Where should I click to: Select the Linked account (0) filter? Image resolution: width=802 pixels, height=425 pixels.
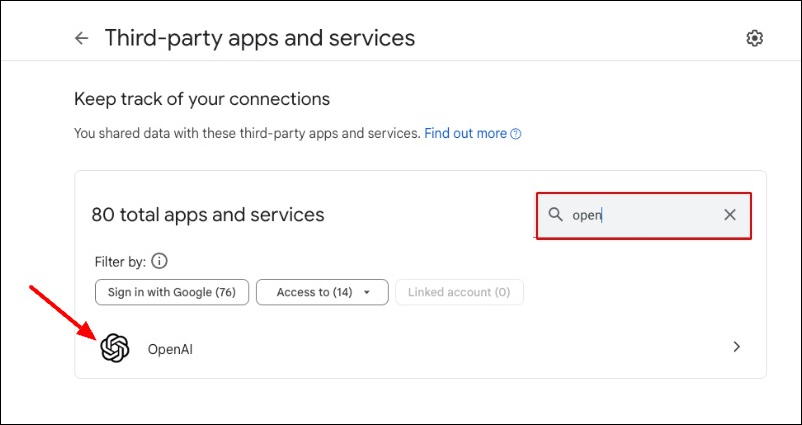[459, 292]
